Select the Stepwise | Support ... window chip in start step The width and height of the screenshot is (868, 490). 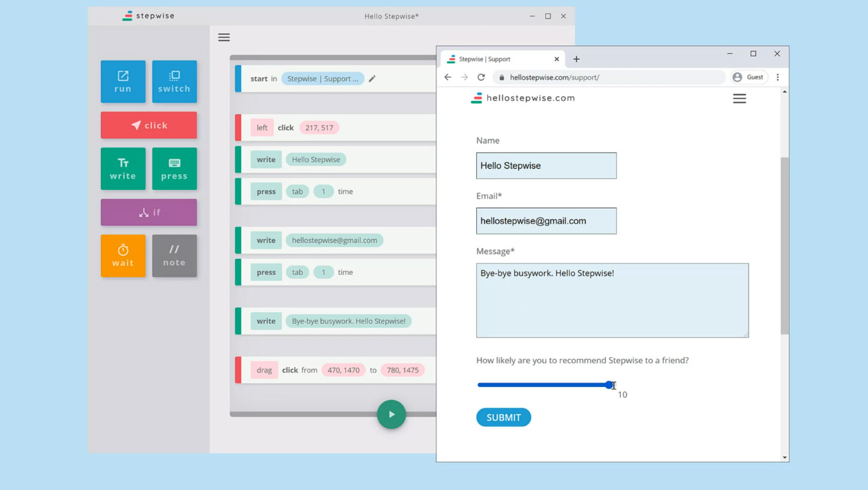tap(323, 78)
